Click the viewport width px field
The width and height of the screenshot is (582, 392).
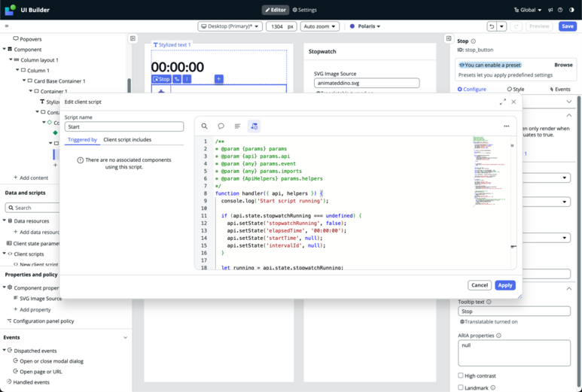(x=282, y=26)
